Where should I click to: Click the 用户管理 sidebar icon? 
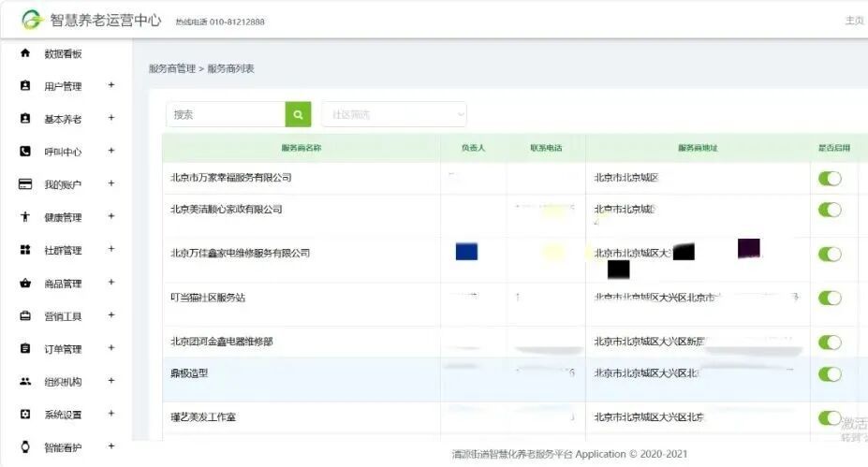(x=25, y=86)
